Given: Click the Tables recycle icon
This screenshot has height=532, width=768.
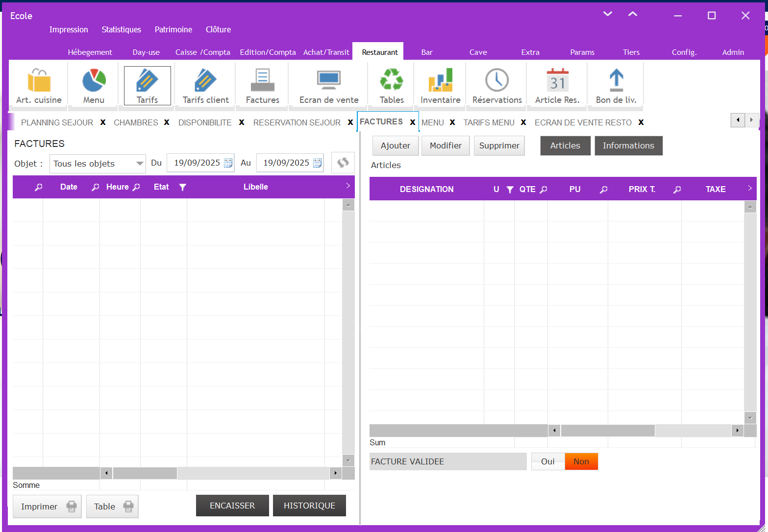Looking at the screenshot, I should (x=392, y=81).
